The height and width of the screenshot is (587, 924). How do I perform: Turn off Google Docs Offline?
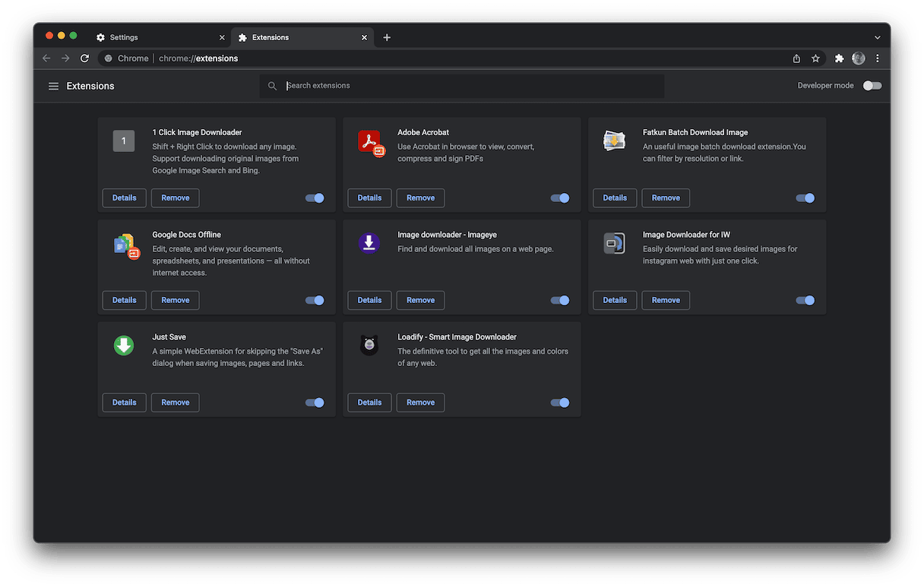(315, 300)
